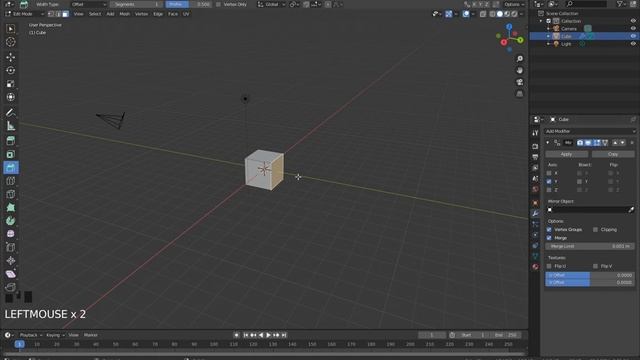Screen dimensions: 640x360
Task: Open the Options dropdown in header
Action: (x=514, y=4)
